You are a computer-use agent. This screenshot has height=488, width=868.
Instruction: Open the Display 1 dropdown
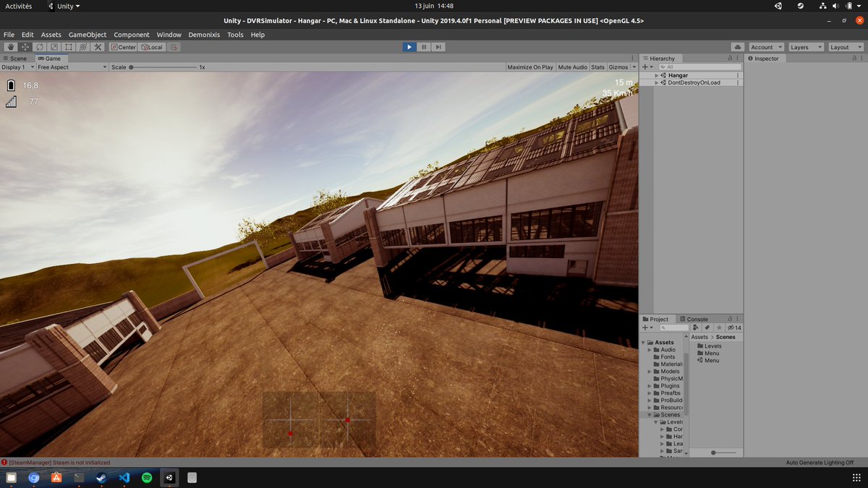click(17, 67)
